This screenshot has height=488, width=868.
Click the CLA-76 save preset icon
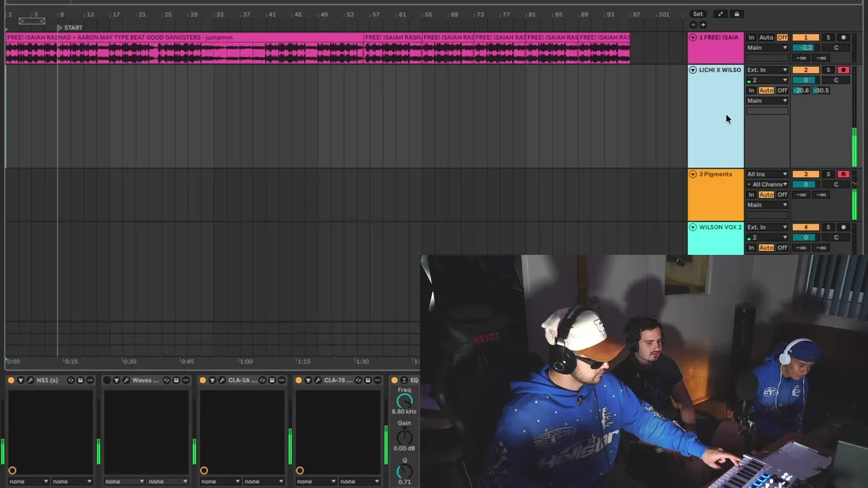click(x=368, y=380)
